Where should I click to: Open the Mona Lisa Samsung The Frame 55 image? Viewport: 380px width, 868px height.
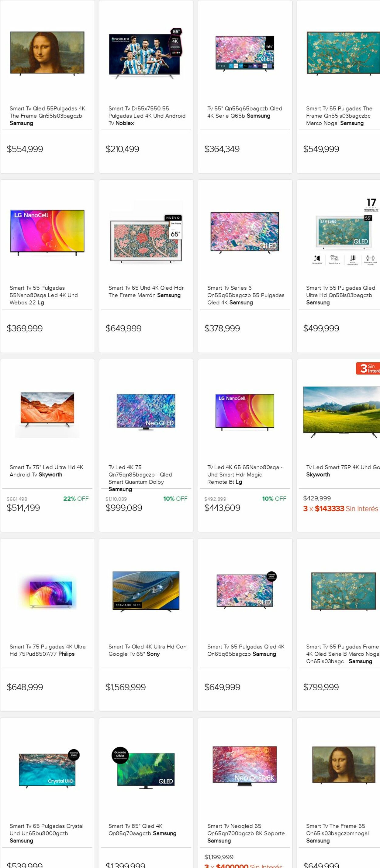(x=47, y=53)
